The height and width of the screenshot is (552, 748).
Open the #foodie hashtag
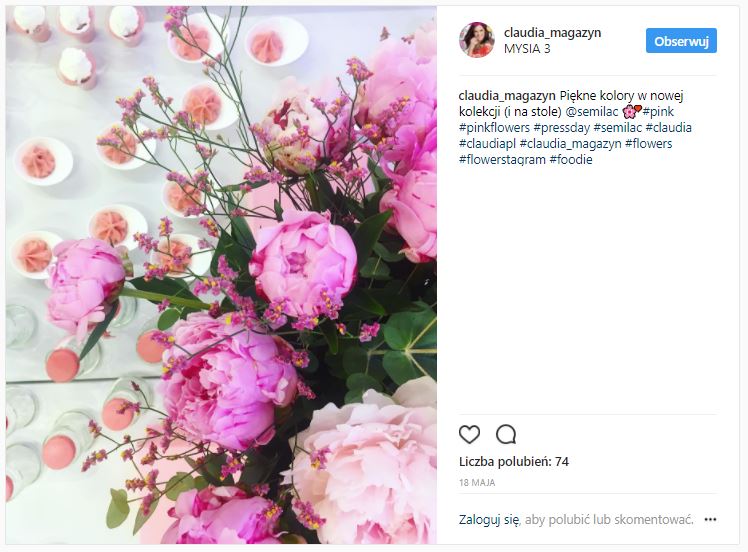click(571, 160)
